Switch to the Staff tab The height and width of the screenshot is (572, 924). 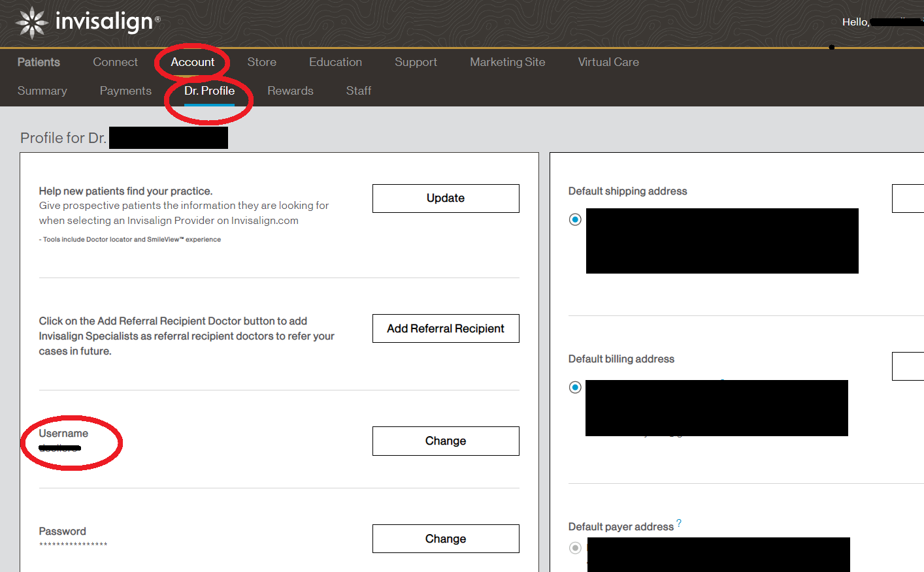coord(358,91)
